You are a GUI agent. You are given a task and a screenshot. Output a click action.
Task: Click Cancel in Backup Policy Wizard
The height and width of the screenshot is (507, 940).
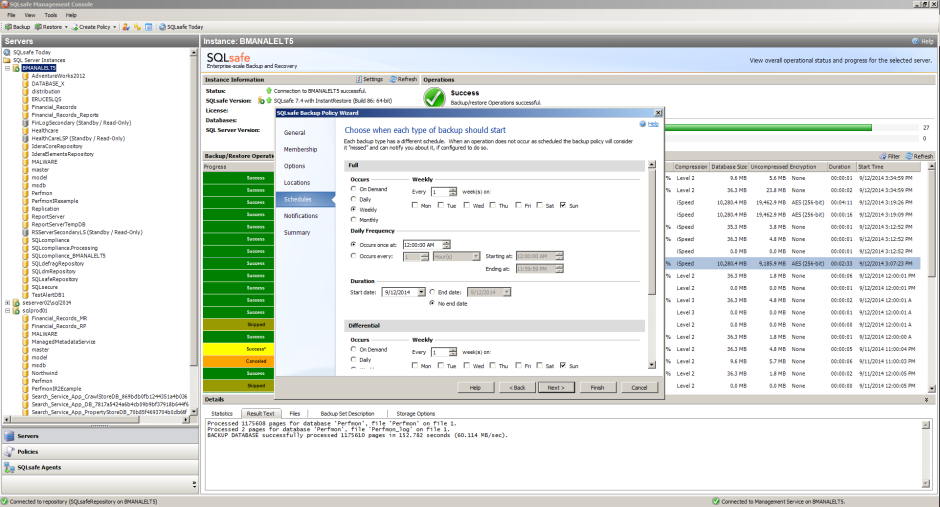tap(639, 388)
